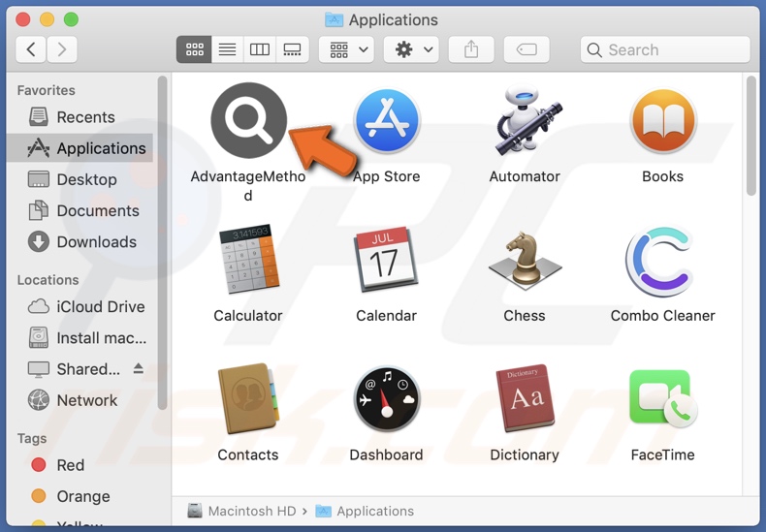Screen dimensions: 766x532
Task: Open Network in the sidebar
Action: pos(80,400)
